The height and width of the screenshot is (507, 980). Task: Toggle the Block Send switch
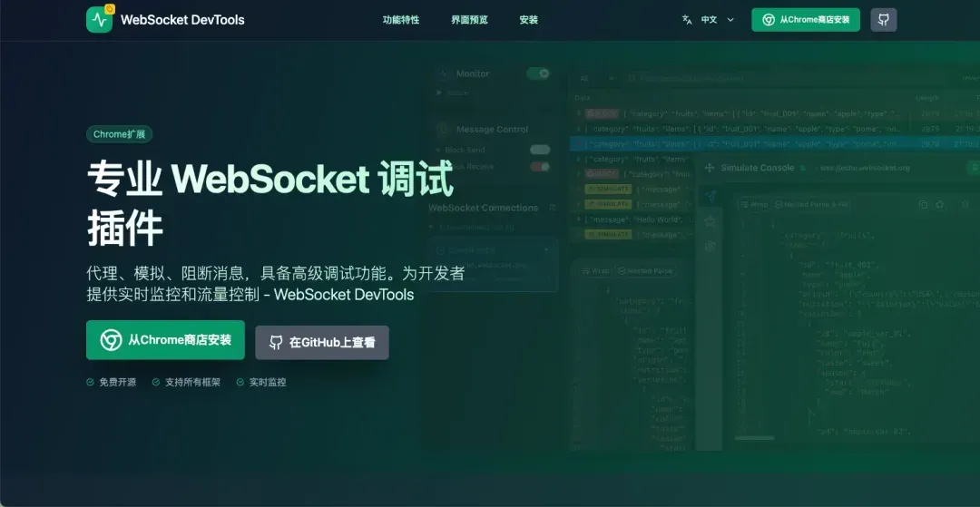pos(540,150)
